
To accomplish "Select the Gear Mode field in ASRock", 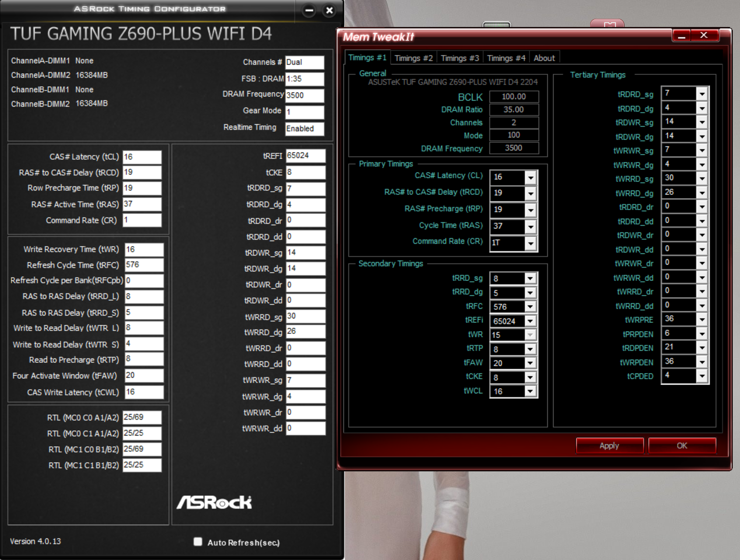I will [x=304, y=112].
